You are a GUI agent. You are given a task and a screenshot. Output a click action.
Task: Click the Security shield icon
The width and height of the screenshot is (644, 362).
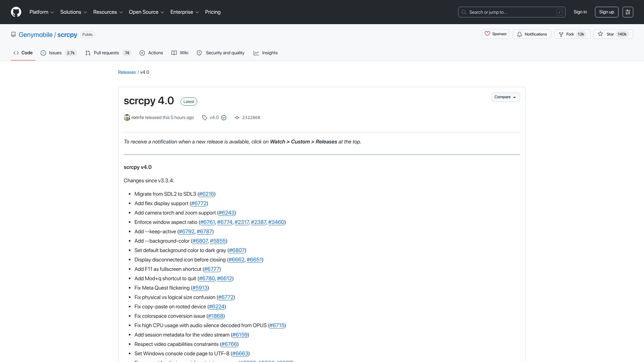(x=199, y=53)
